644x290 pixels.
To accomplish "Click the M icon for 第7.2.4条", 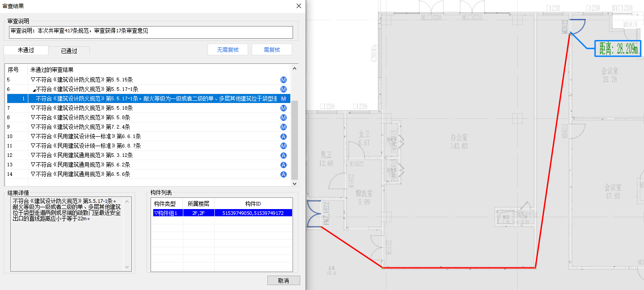I will pyautogui.click(x=284, y=127).
